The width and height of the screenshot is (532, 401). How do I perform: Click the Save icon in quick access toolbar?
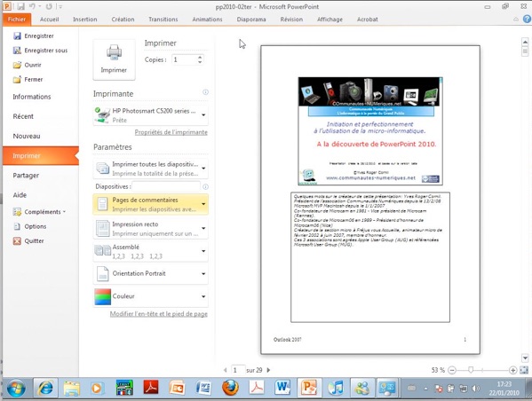tap(20, 6)
